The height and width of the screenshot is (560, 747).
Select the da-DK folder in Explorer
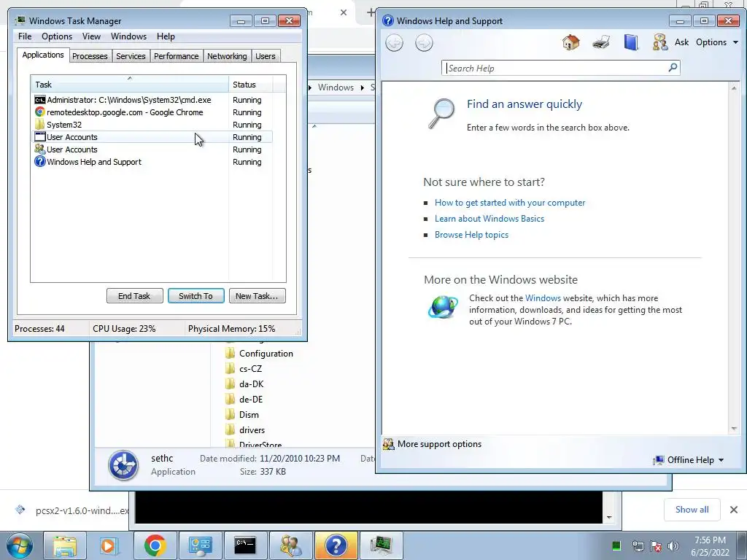244,384
